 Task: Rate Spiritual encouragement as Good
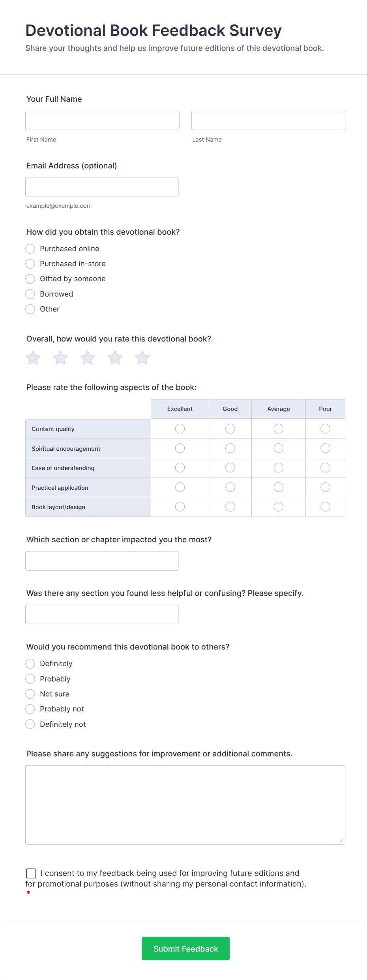coord(230,448)
